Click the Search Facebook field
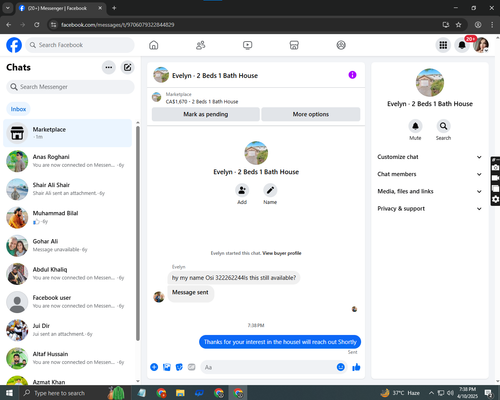 [80, 45]
